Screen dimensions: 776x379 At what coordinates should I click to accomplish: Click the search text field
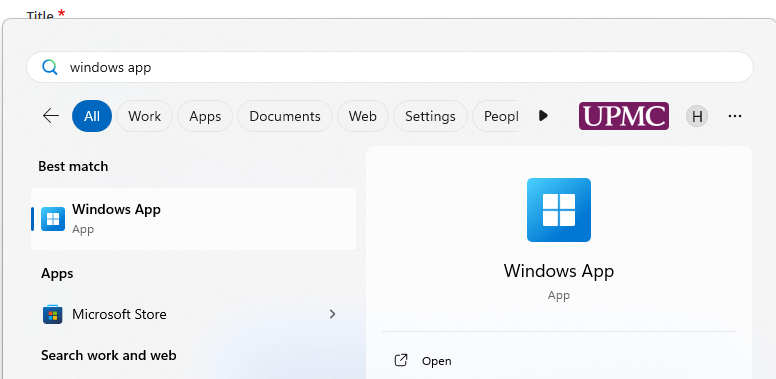pos(390,67)
